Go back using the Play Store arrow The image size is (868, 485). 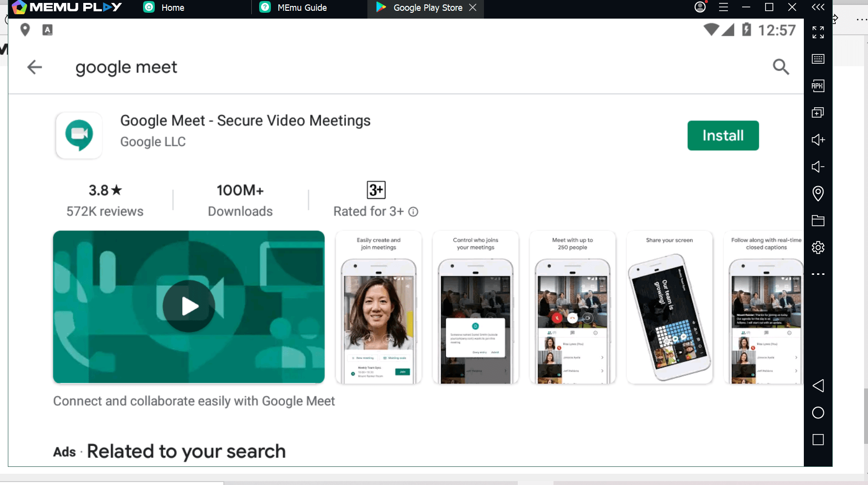click(34, 67)
